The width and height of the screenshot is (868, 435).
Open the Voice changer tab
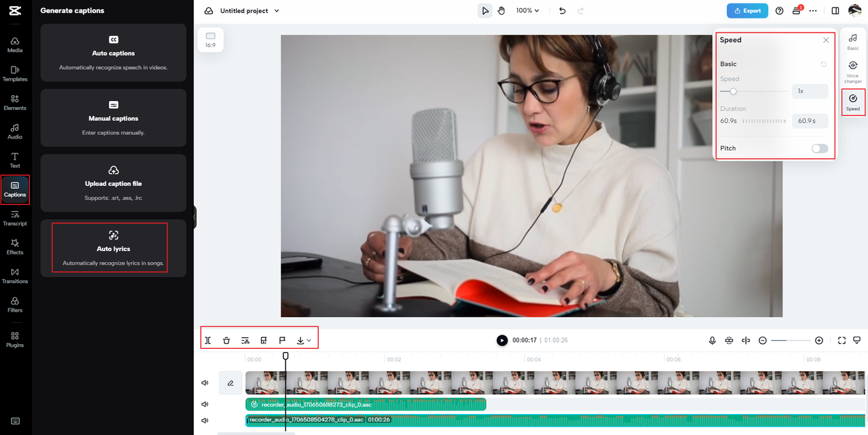853,72
